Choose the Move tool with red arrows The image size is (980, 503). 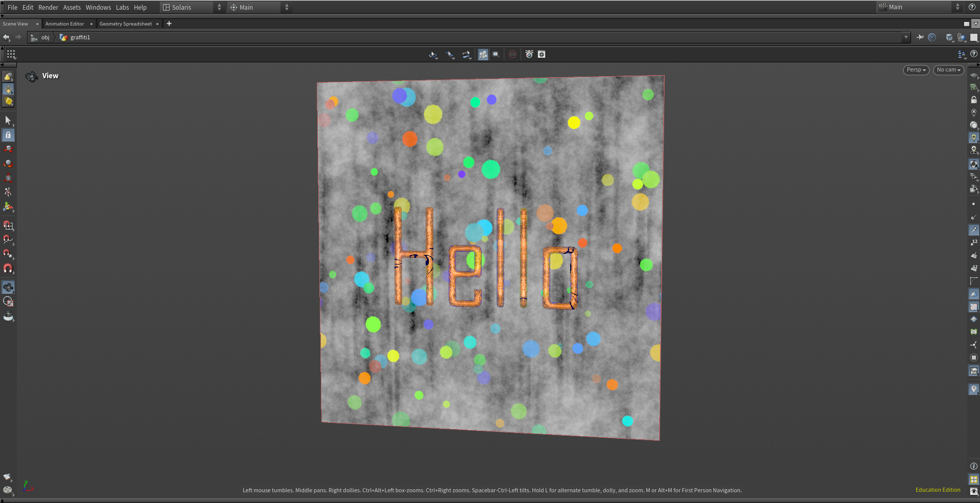[x=8, y=149]
